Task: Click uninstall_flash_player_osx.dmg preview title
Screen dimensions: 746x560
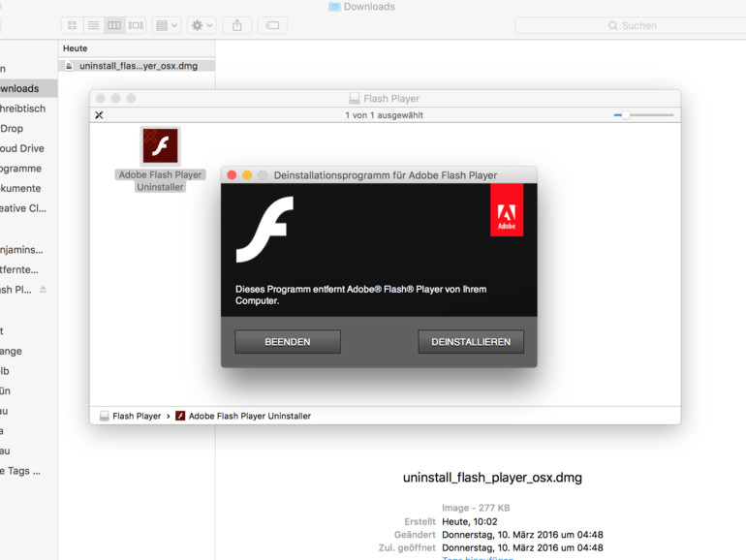Action: (x=492, y=478)
